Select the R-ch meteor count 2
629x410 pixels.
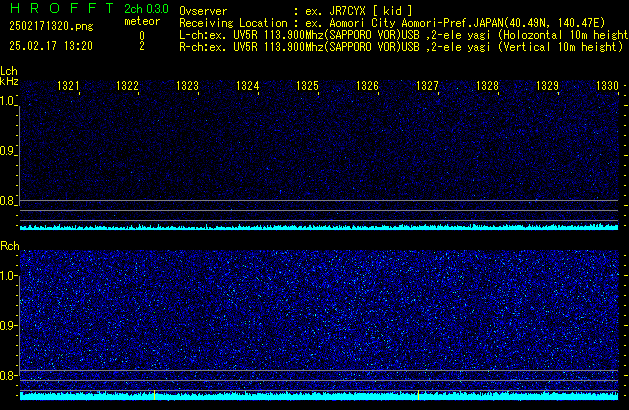[142, 46]
